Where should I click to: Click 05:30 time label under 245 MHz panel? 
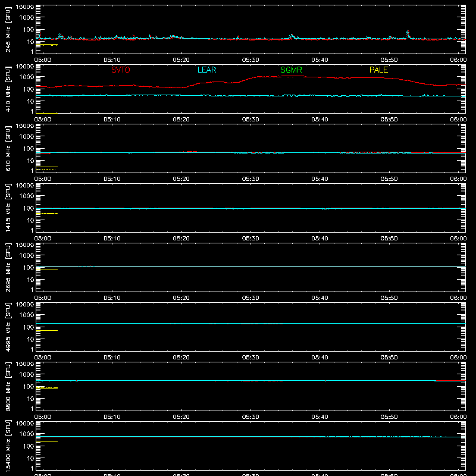click(x=250, y=60)
